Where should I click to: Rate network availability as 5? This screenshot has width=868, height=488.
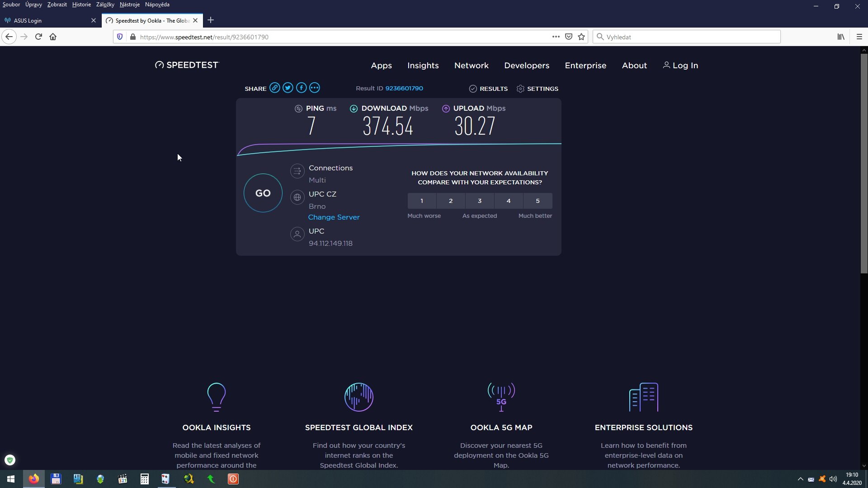538,201
